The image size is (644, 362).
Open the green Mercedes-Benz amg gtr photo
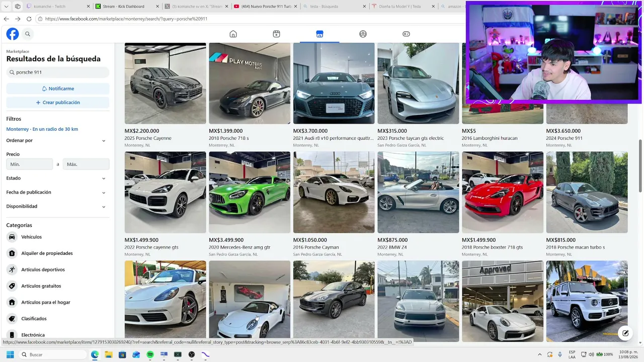(x=250, y=193)
